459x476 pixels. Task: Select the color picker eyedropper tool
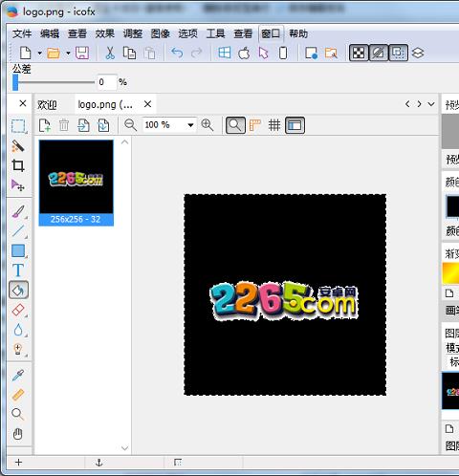click(18, 376)
